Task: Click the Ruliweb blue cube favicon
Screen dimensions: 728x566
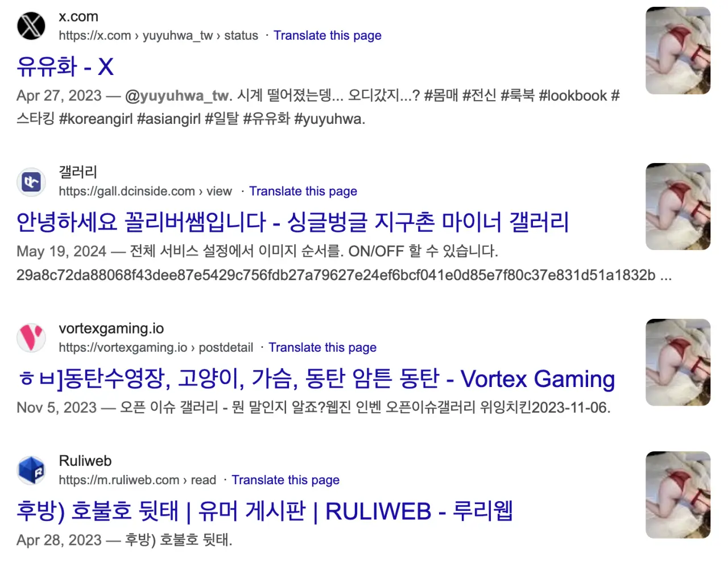Action: point(31,470)
